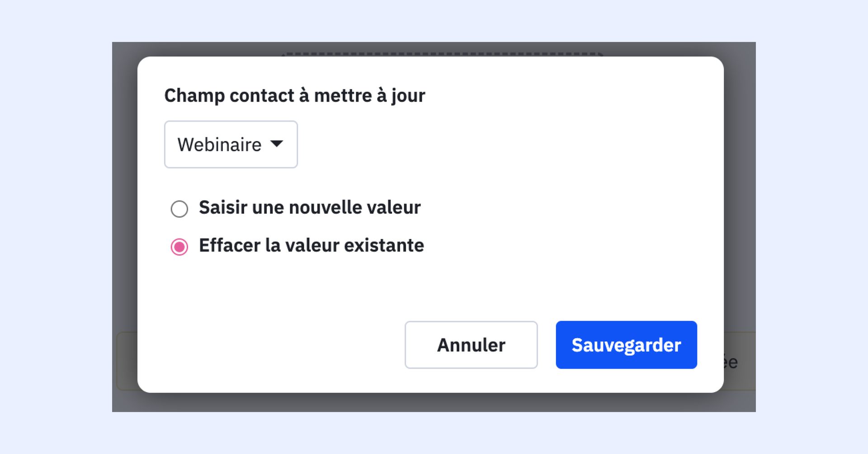The image size is (868, 454).
Task: Save the contact field update settings
Action: point(626,345)
